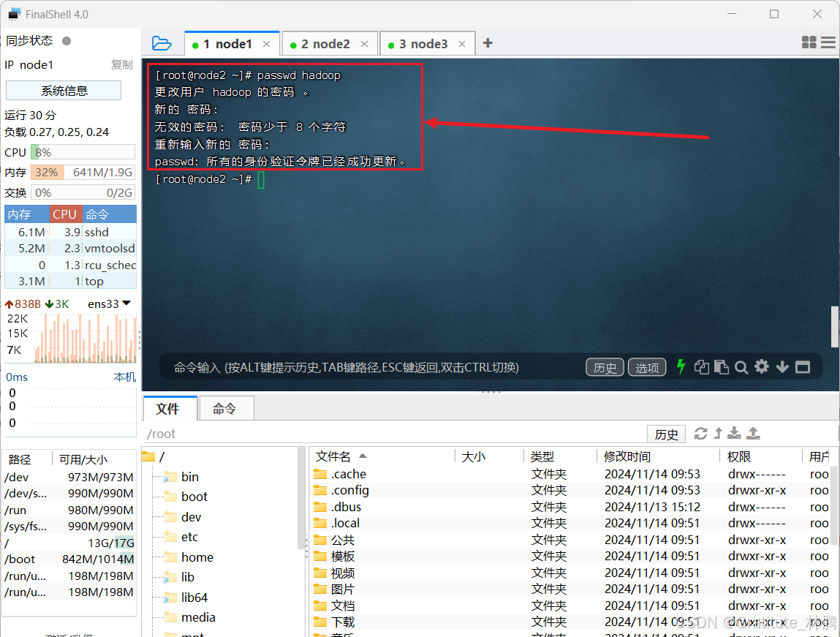This screenshot has width=840, height=637.
Task: Sort files by 修改时间 column header
Action: [657, 456]
